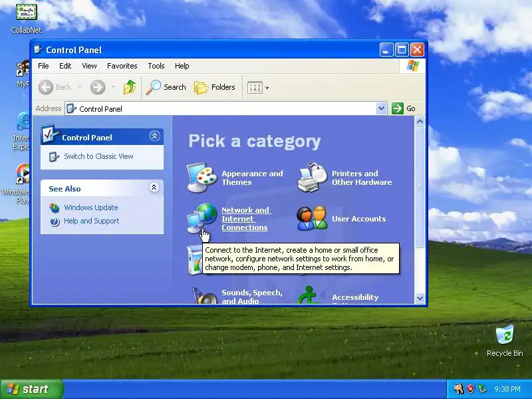Open the Views button dropdown arrow
Image resolution: width=532 pixels, height=399 pixels.
tap(267, 88)
